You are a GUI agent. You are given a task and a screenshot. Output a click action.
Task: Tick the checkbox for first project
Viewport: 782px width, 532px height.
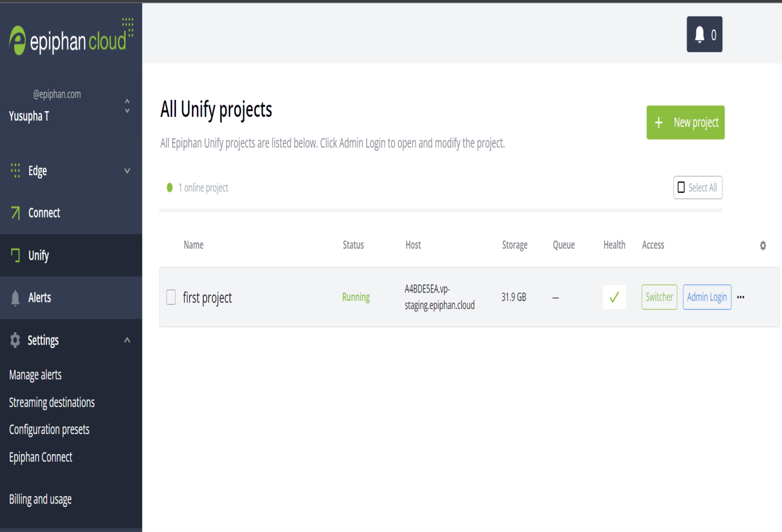[171, 297]
